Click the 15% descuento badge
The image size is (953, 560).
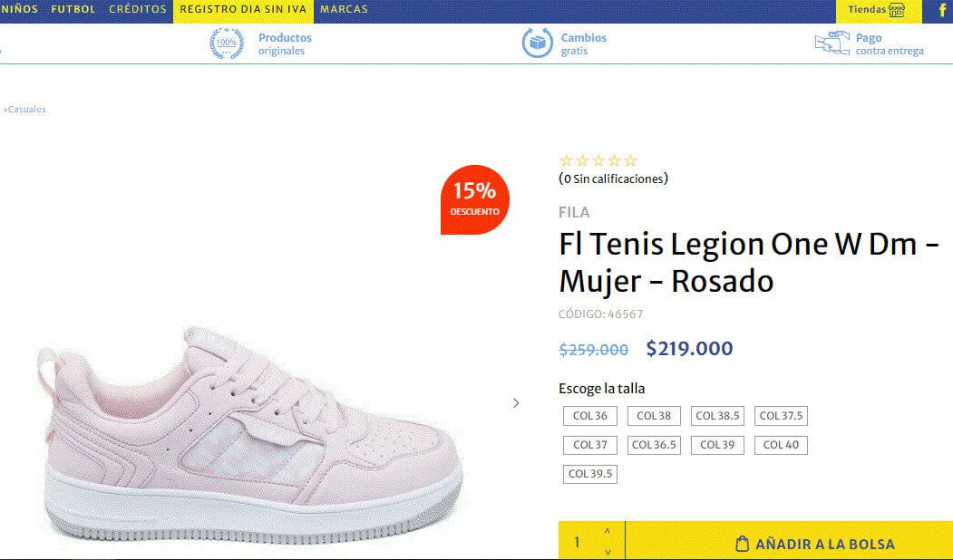point(474,200)
